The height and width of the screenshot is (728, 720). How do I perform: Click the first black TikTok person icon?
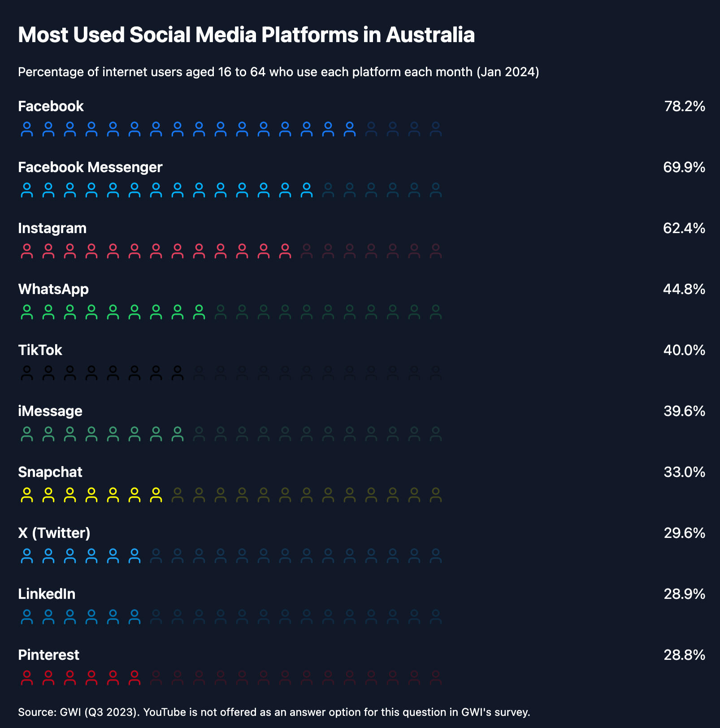click(x=27, y=373)
